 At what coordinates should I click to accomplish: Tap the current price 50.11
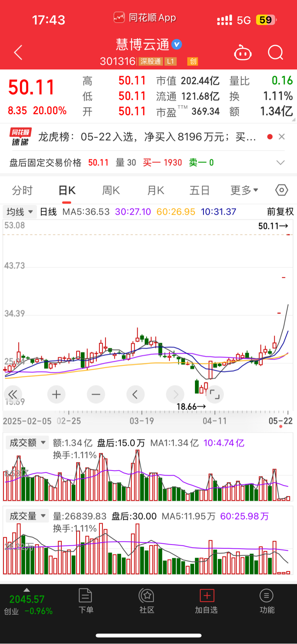click(32, 88)
